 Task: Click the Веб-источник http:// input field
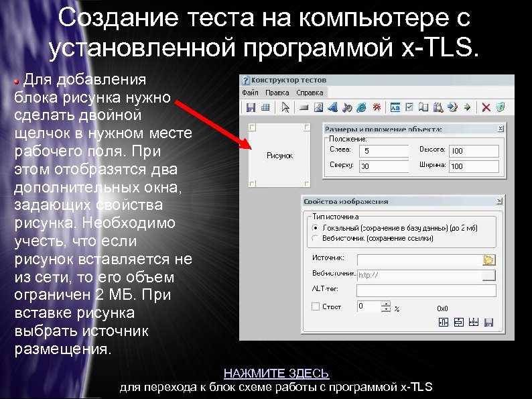[x=419, y=275]
